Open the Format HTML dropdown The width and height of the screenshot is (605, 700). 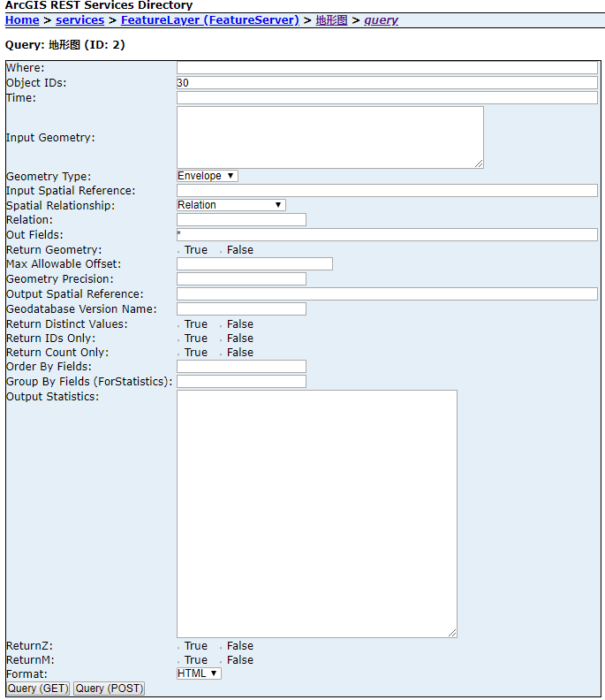click(x=199, y=673)
